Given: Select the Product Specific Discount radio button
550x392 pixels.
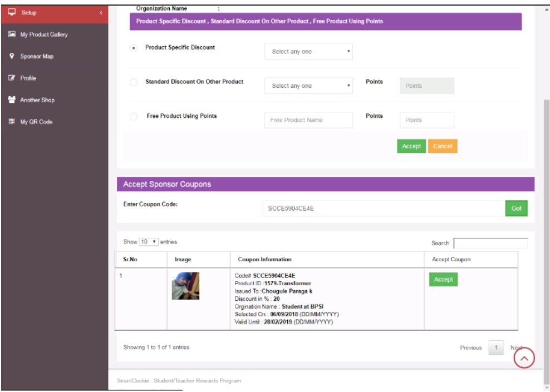Looking at the screenshot, I should [x=134, y=48].
